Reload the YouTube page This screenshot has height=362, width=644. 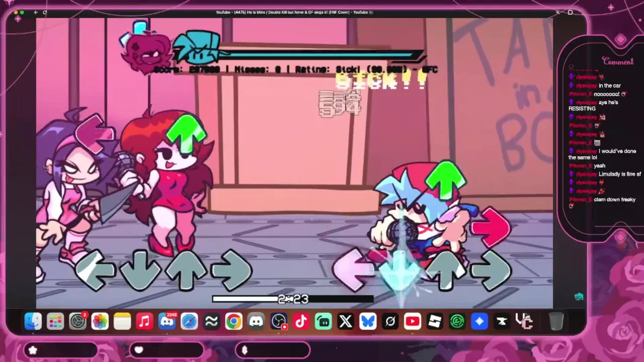(45, 13)
